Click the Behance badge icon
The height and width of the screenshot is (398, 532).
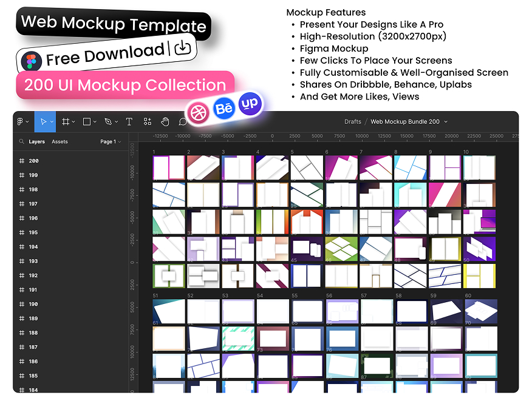(x=223, y=109)
